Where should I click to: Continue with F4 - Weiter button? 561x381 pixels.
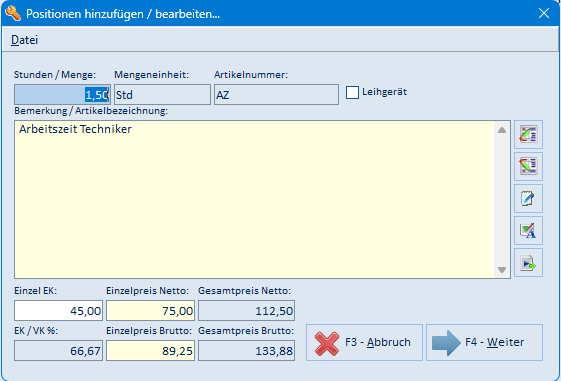pyautogui.click(x=484, y=343)
